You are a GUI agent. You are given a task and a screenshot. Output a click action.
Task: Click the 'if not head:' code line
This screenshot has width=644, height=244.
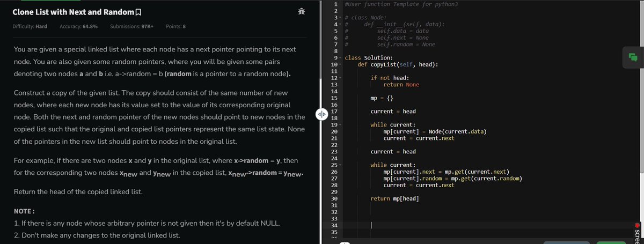click(390, 78)
